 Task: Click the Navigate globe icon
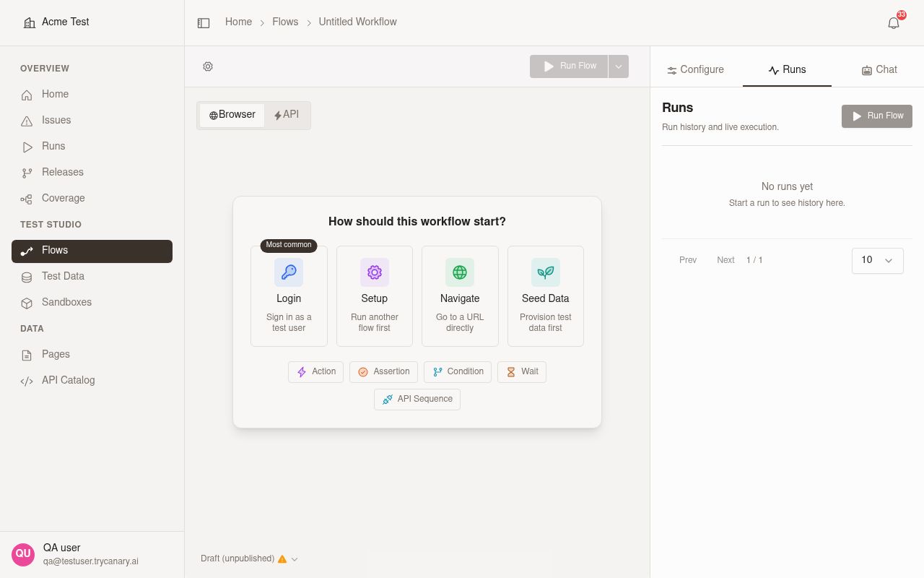(460, 272)
